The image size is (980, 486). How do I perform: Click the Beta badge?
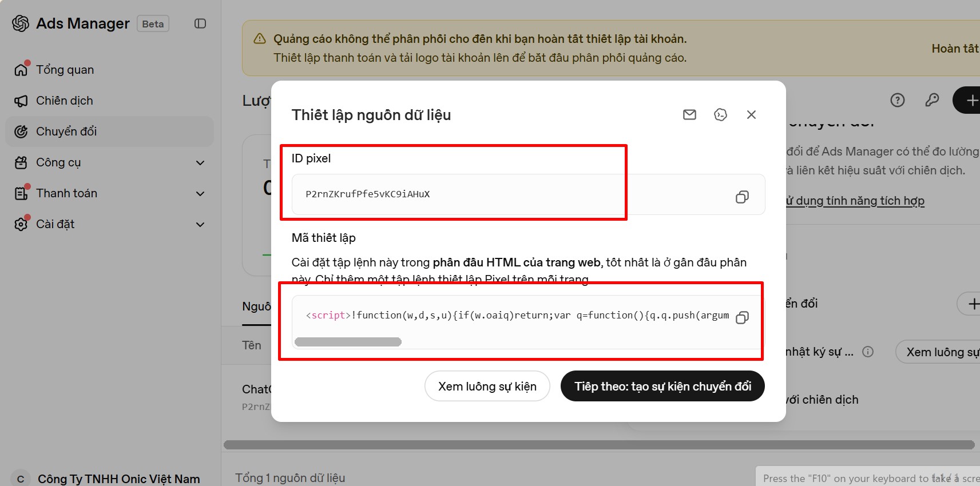click(153, 24)
